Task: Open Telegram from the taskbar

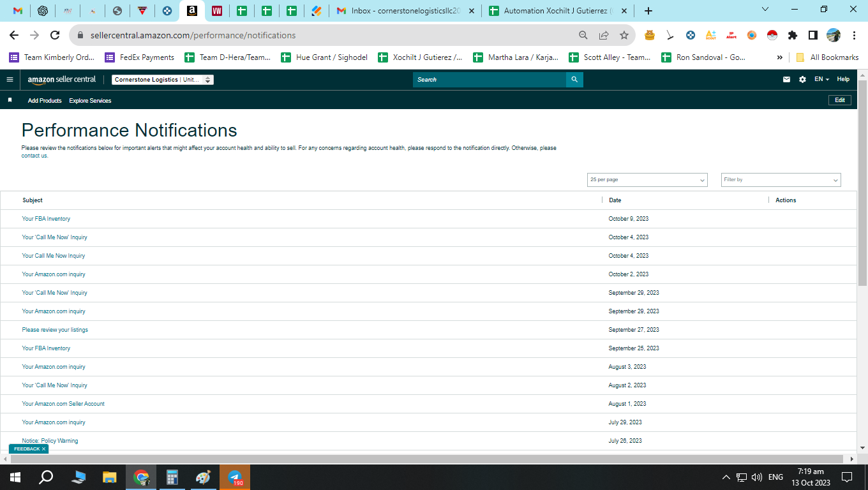Action: 235,477
